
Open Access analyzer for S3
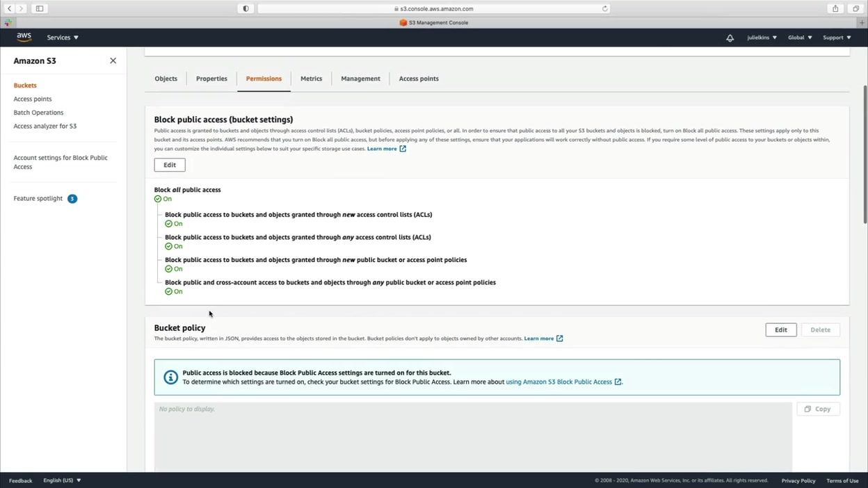[45, 126]
